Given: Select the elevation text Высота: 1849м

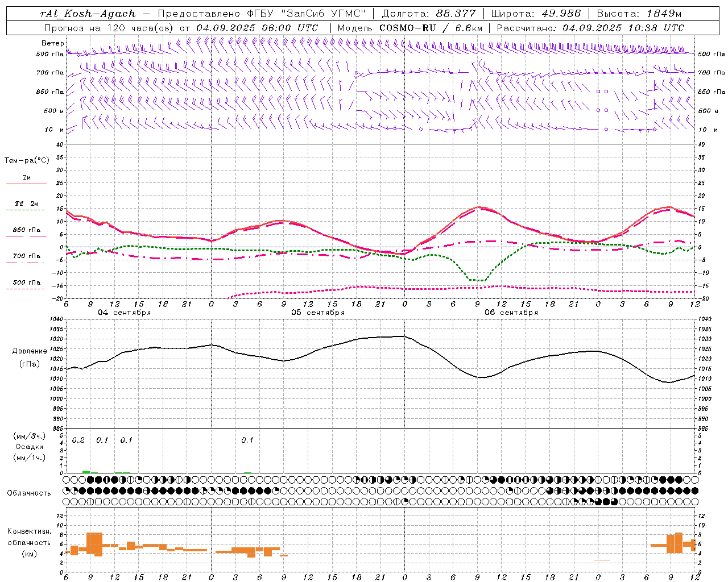Looking at the screenshot, I should (639, 14).
